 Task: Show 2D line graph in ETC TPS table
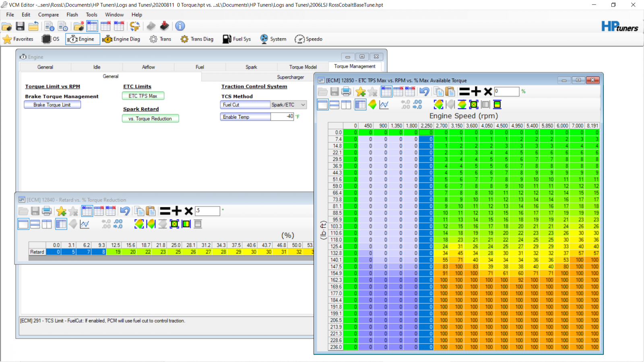coord(384,105)
